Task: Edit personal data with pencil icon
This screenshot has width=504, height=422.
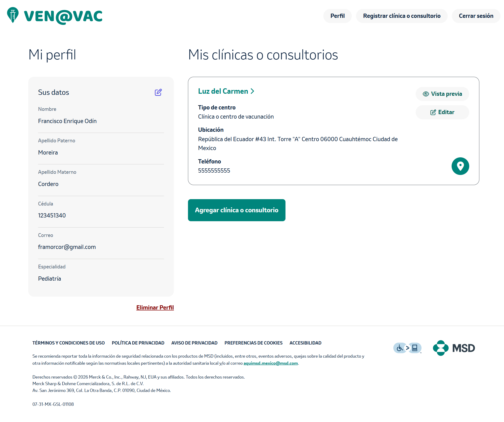Action: pyautogui.click(x=158, y=92)
